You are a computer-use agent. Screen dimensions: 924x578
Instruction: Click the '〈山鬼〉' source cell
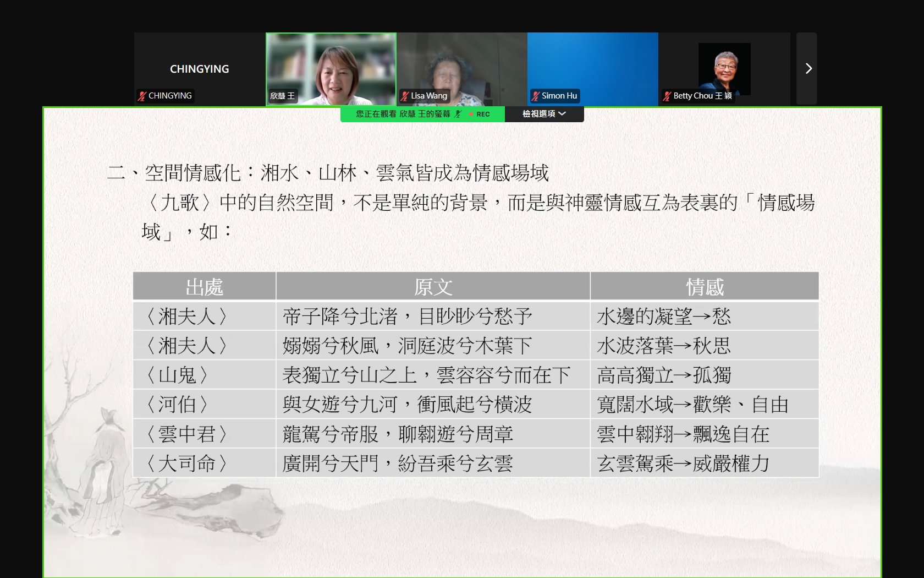205,375
